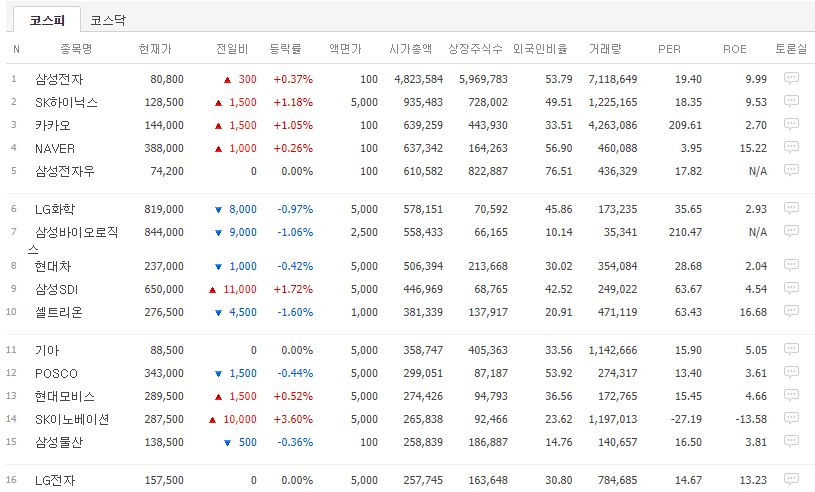Open NAVER stock page link

55,149
